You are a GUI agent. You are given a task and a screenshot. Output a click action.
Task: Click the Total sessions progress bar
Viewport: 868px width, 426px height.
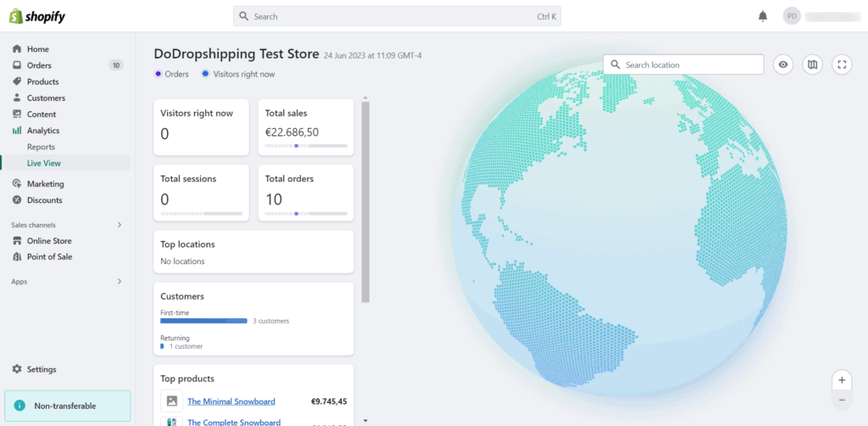pyautogui.click(x=202, y=213)
